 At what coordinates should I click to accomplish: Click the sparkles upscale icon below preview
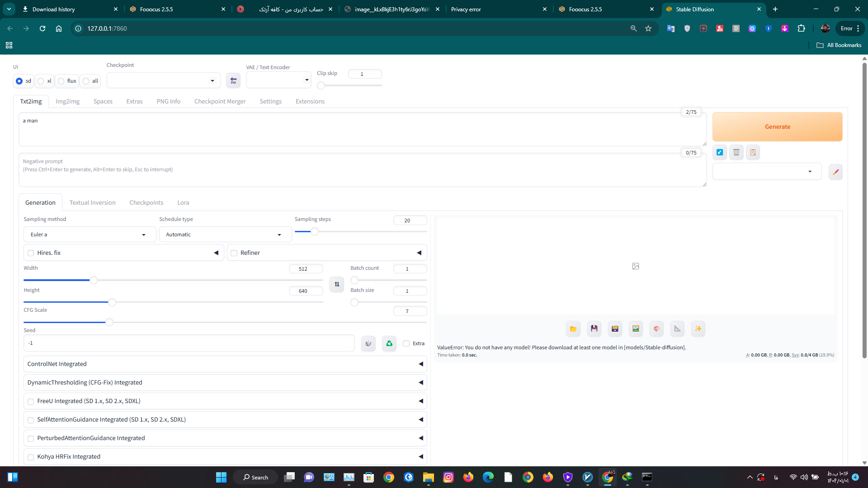[x=698, y=328]
